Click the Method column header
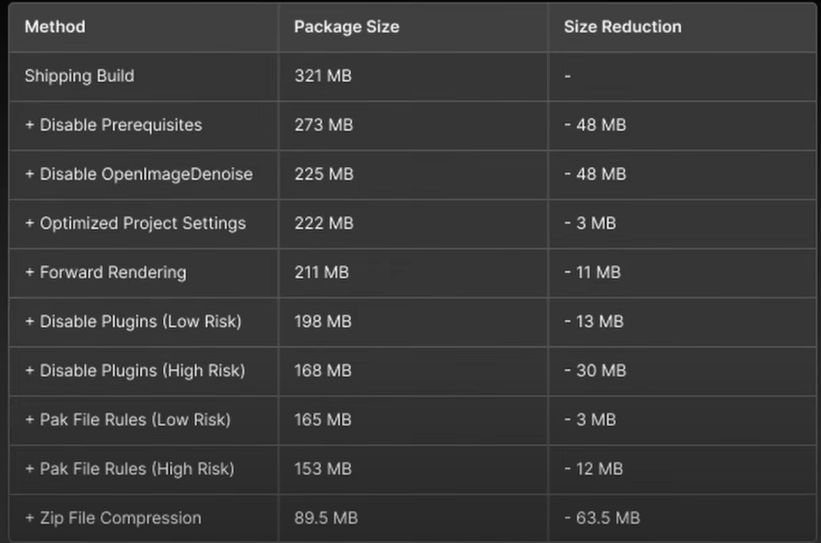 (x=55, y=27)
